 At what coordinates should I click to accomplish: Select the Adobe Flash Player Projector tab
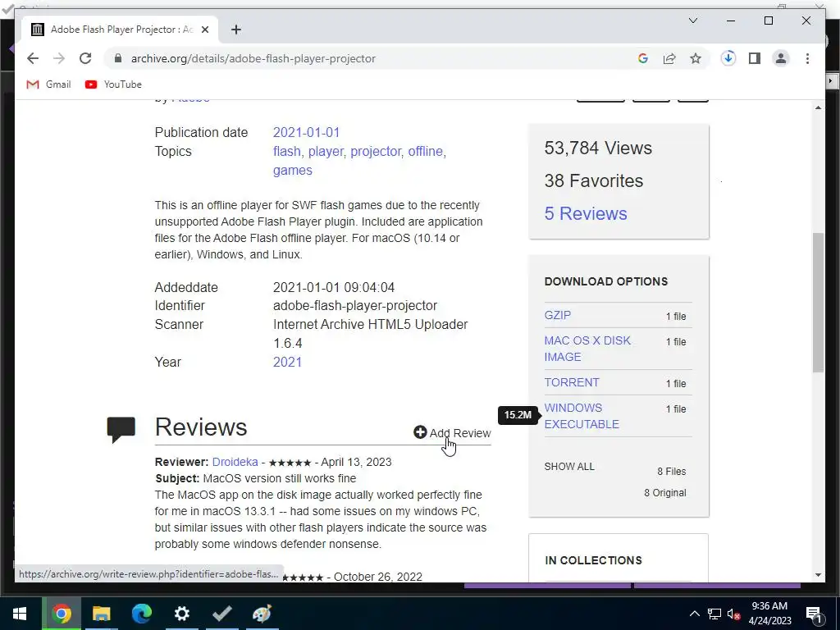120,30
